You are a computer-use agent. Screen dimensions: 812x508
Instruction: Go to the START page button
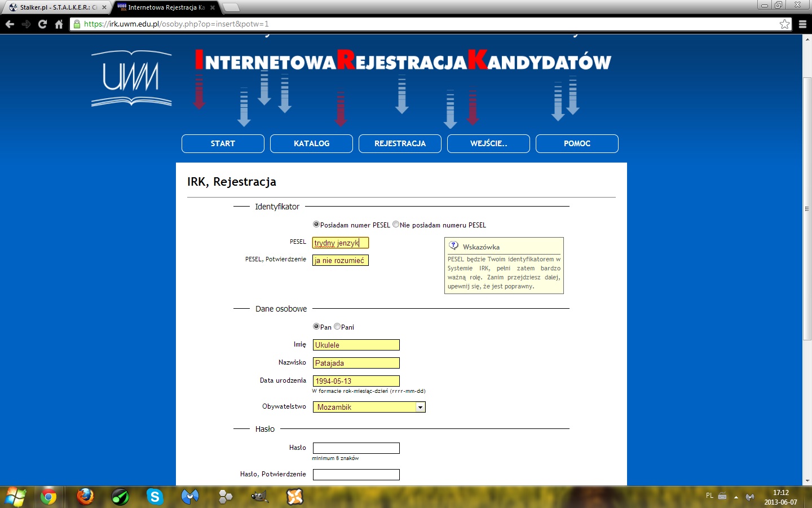(x=223, y=144)
